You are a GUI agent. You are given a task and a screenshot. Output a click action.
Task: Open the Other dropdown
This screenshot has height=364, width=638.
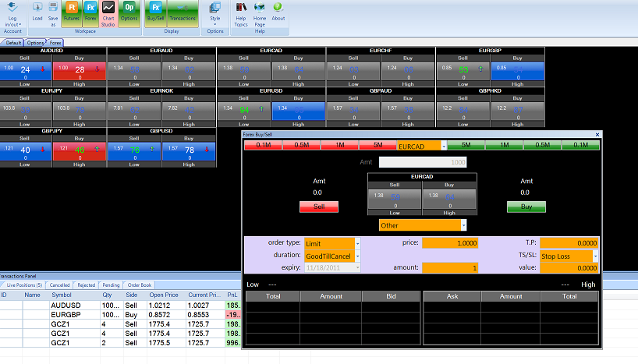463,225
